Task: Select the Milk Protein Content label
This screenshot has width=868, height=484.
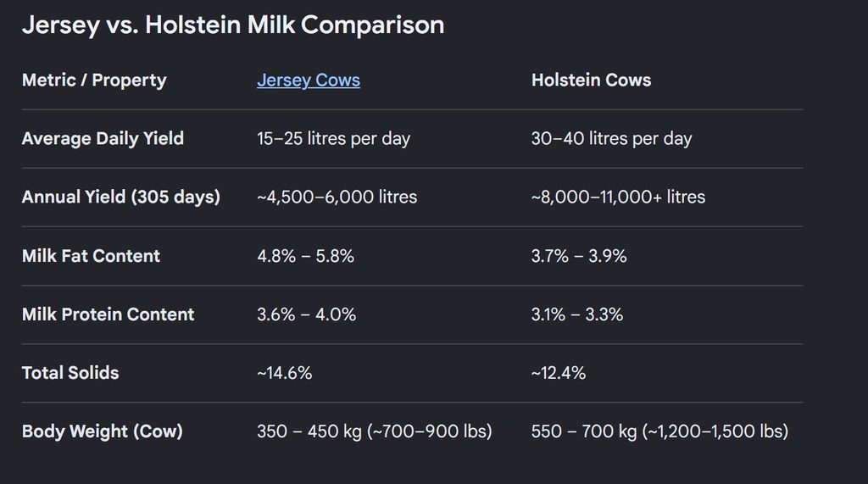Action: (108, 314)
